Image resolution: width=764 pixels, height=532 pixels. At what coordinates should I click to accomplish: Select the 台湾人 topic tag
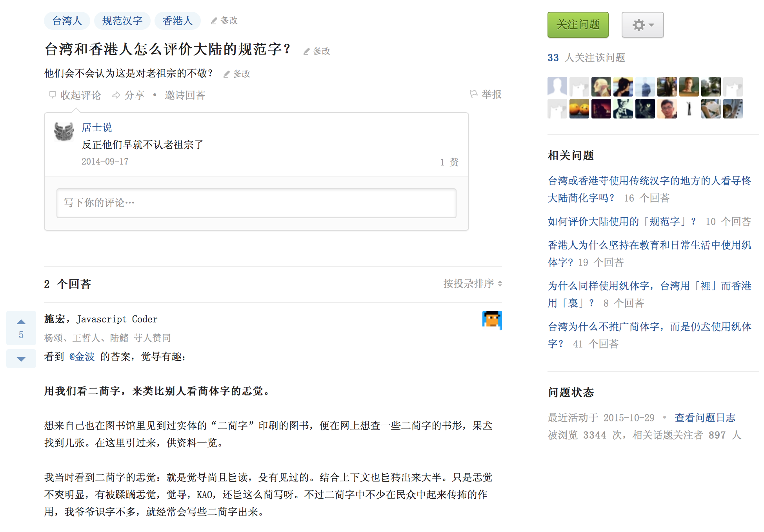[x=67, y=20]
